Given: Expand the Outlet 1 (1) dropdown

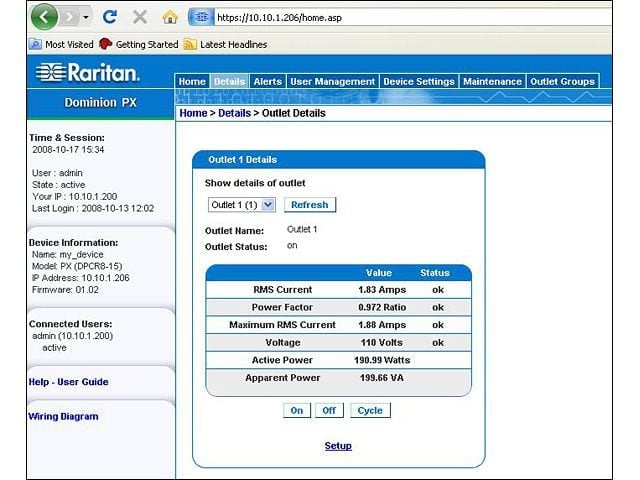Looking at the screenshot, I should [242, 205].
